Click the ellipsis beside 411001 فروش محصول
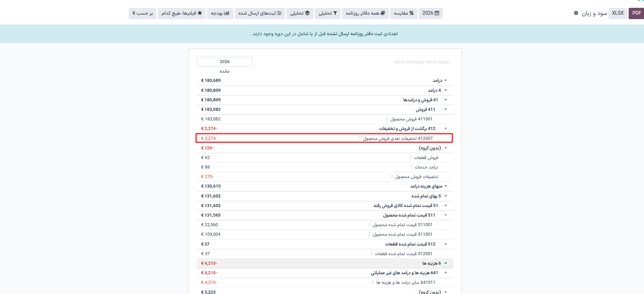 click(387, 119)
